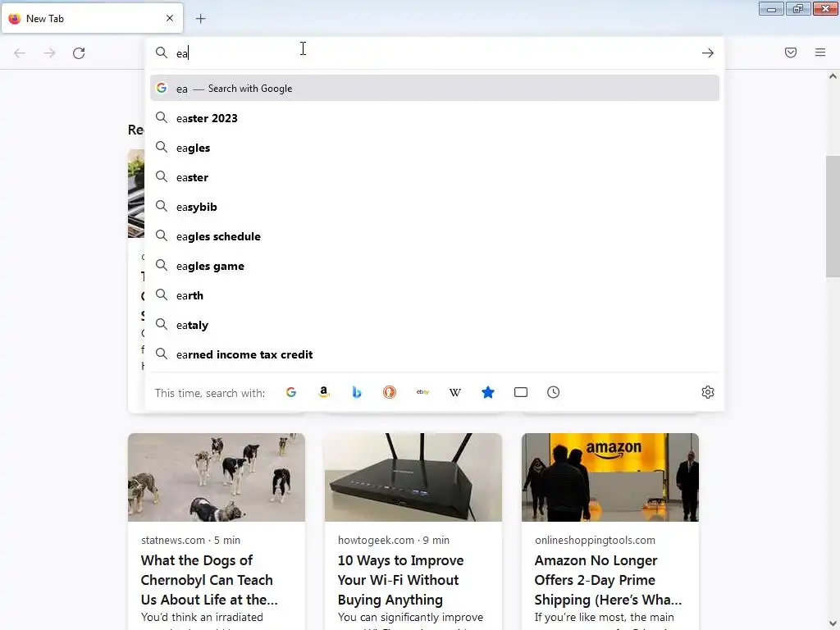The height and width of the screenshot is (630, 840).
Task: Open the Dogs of Chernobyl article headline
Action: tap(208, 580)
